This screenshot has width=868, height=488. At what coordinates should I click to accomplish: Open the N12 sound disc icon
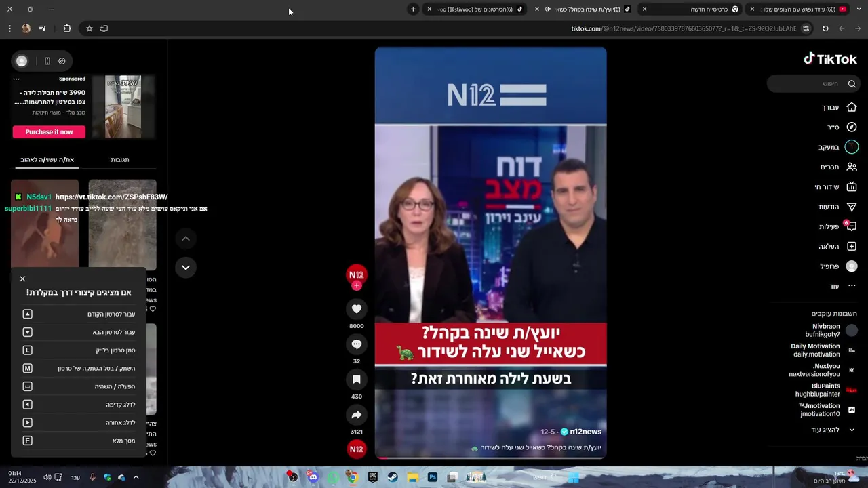pyautogui.click(x=356, y=449)
